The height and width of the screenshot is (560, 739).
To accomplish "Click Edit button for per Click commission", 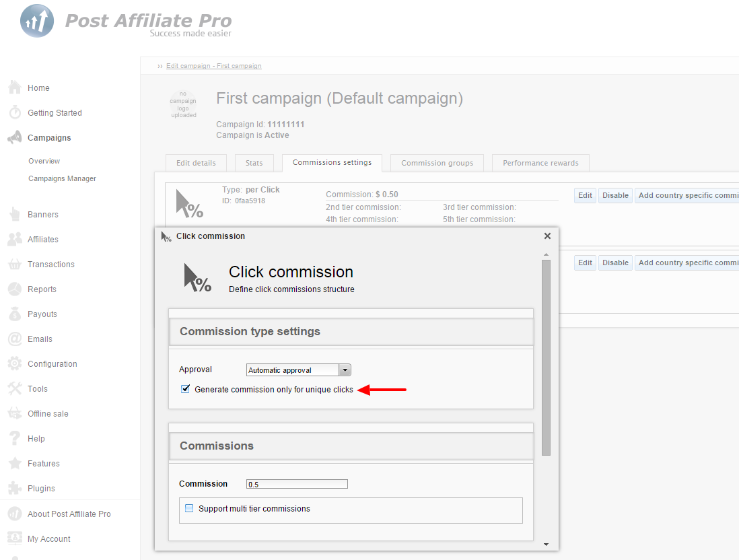I will point(585,195).
